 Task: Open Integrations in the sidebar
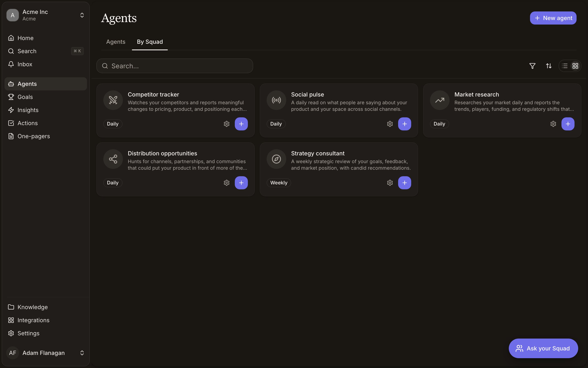pos(46,320)
